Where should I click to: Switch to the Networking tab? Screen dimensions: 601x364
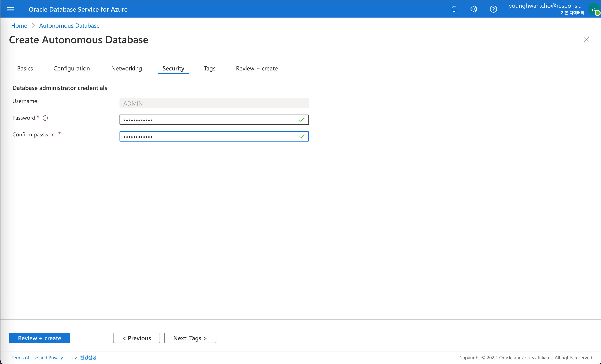(x=127, y=69)
